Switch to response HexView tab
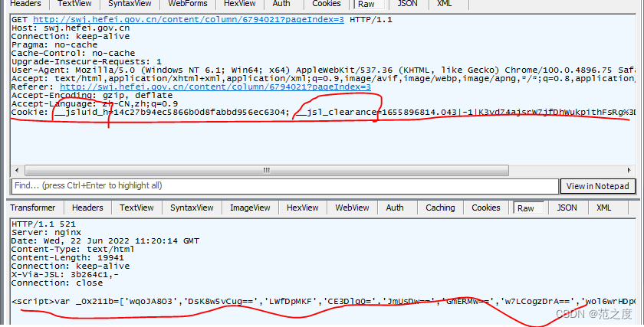This screenshot has height=327, width=644. pos(302,208)
